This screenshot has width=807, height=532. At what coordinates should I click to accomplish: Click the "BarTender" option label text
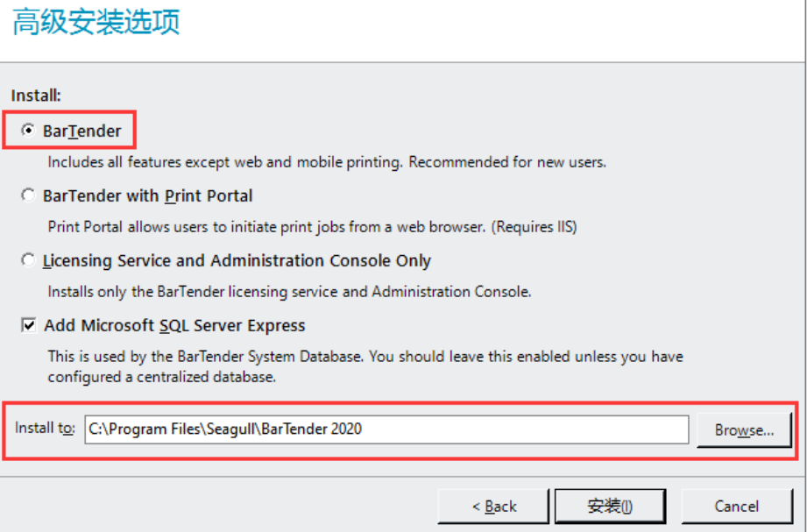pyautogui.click(x=81, y=131)
